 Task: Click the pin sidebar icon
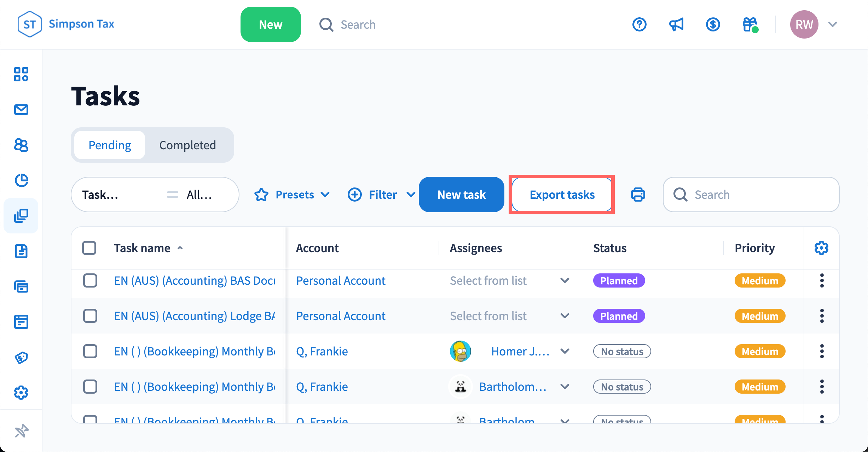click(21, 431)
